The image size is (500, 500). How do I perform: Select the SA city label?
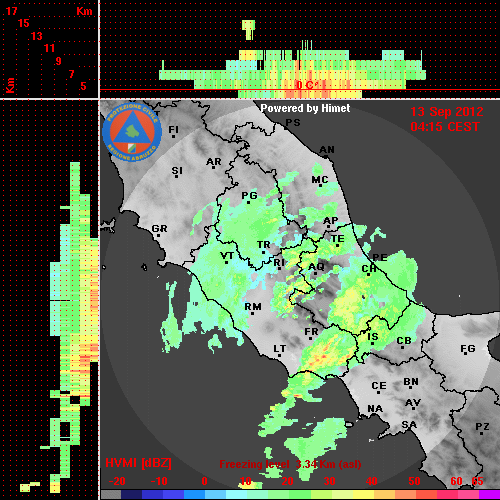pyautogui.click(x=409, y=425)
